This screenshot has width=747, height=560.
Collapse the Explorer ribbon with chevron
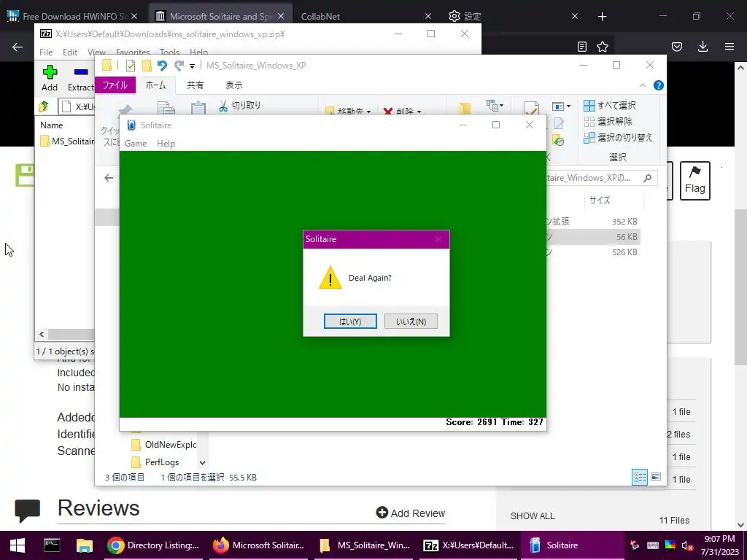tap(643, 85)
